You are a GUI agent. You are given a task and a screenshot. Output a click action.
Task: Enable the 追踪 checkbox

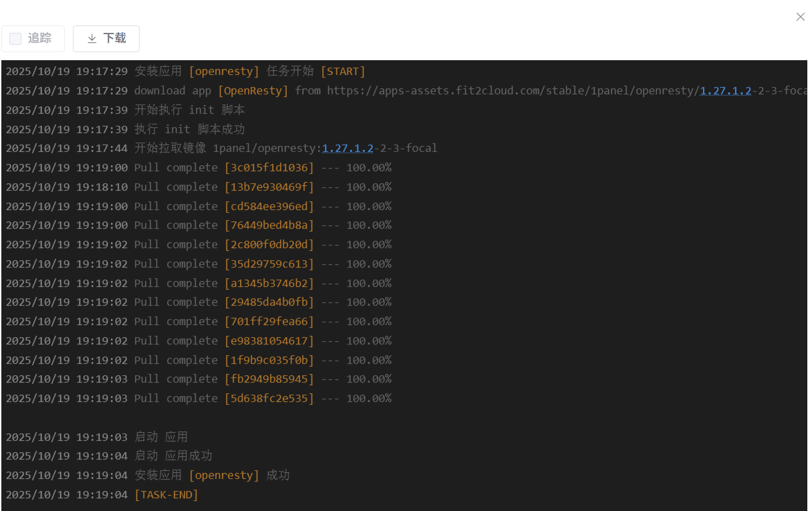(x=15, y=39)
